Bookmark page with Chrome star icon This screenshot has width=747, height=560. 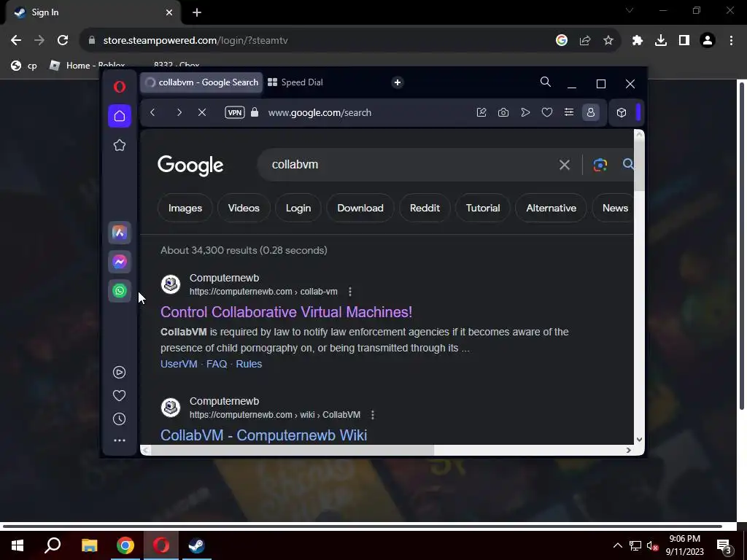(608, 41)
